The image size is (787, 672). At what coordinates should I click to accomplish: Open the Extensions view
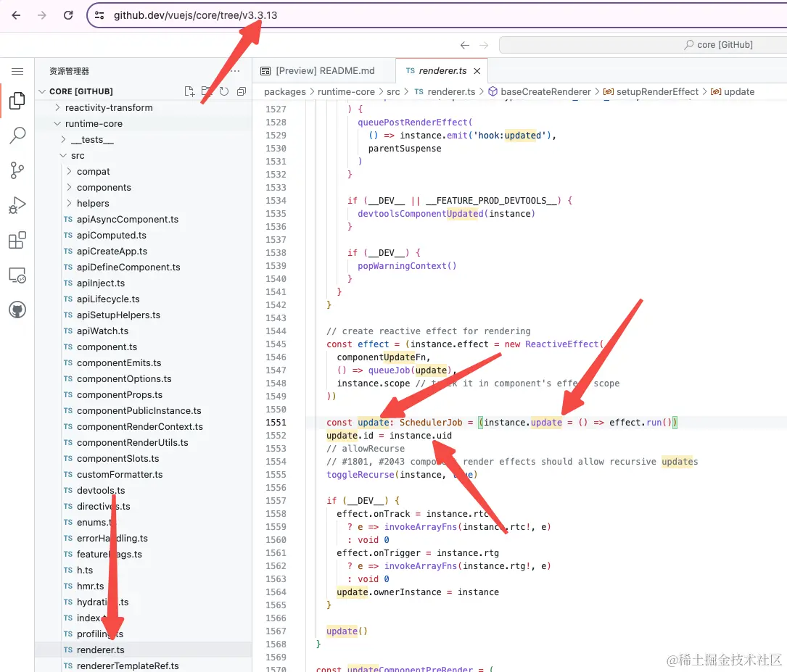(x=17, y=240)
